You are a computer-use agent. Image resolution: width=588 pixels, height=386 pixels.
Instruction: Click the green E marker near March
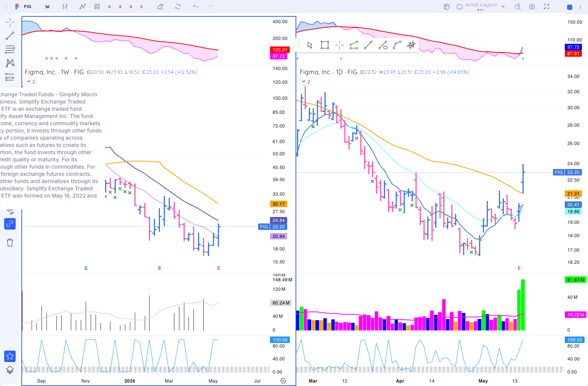(160, 268)
